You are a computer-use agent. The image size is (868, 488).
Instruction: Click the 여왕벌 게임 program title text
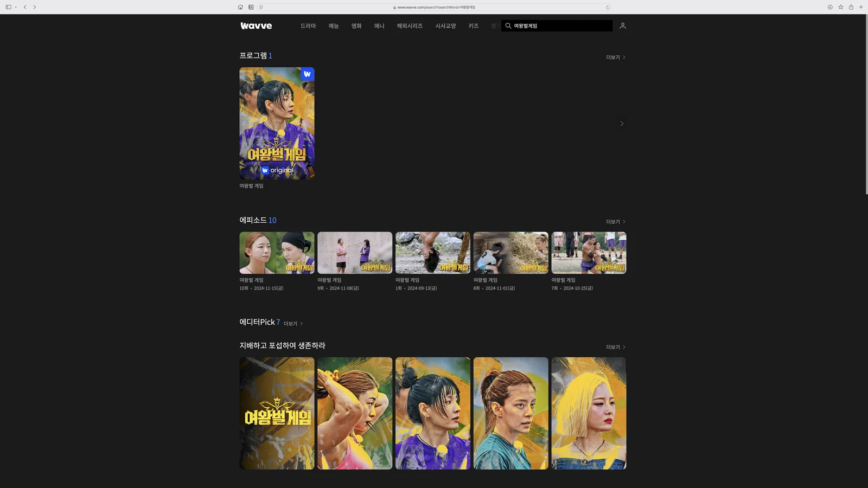pyautogui.click(x=251, y=186)
